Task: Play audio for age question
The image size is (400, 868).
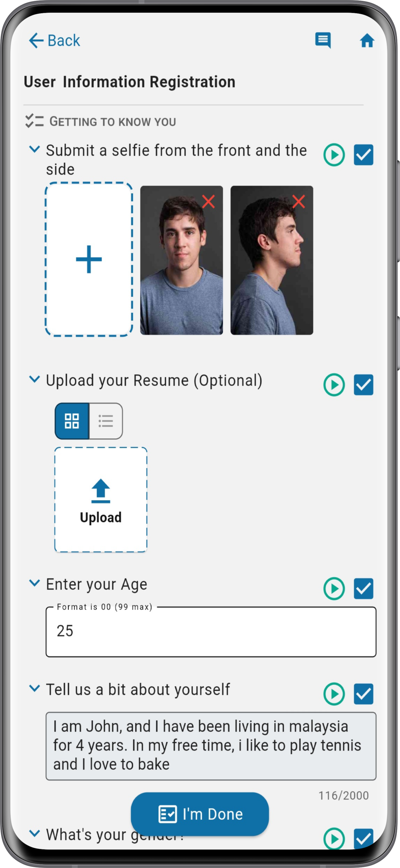Action: tap(334, 589)
